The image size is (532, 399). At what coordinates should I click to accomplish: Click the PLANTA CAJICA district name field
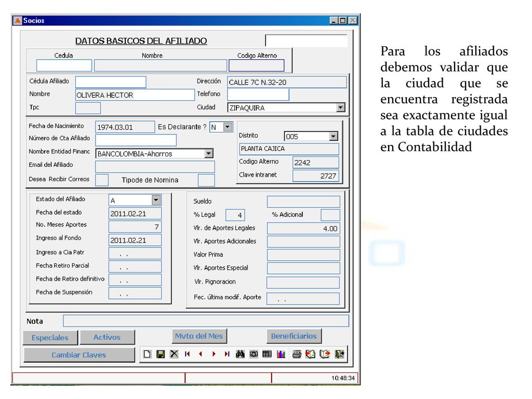pyautogui.click(x=289, y=149)
